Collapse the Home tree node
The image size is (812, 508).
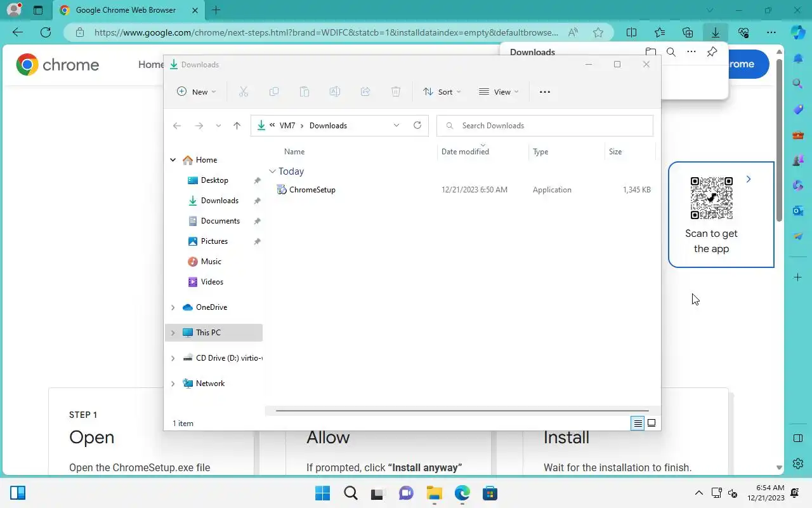point(173,160)
